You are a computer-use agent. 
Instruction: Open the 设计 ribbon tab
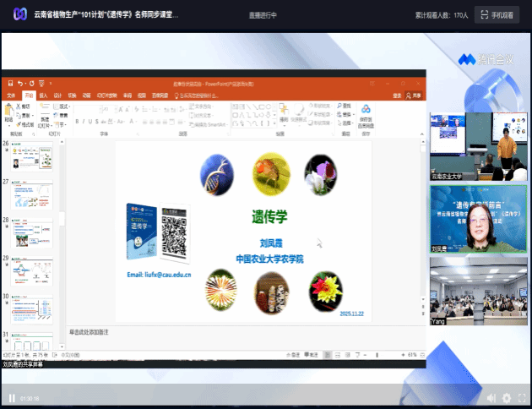57,95
